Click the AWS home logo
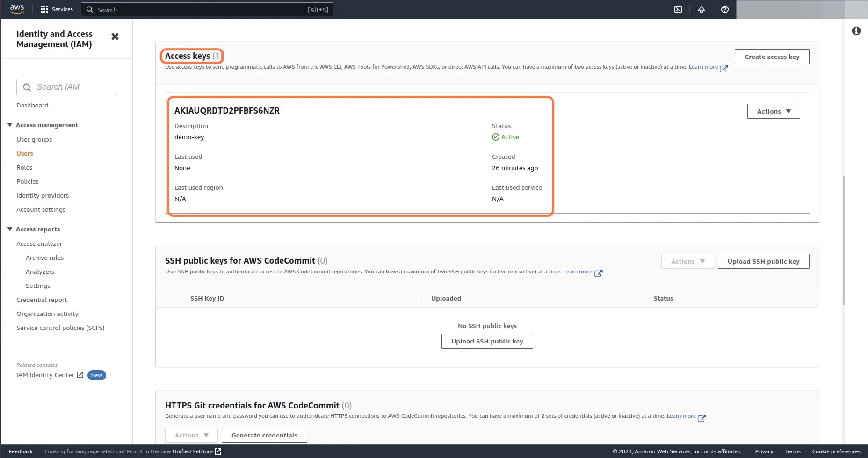868x458 pixels. 17,9
